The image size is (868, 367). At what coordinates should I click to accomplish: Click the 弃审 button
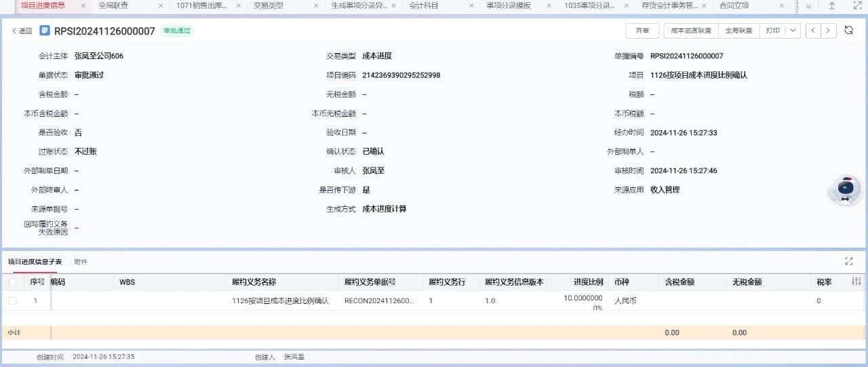click(642, 31)
